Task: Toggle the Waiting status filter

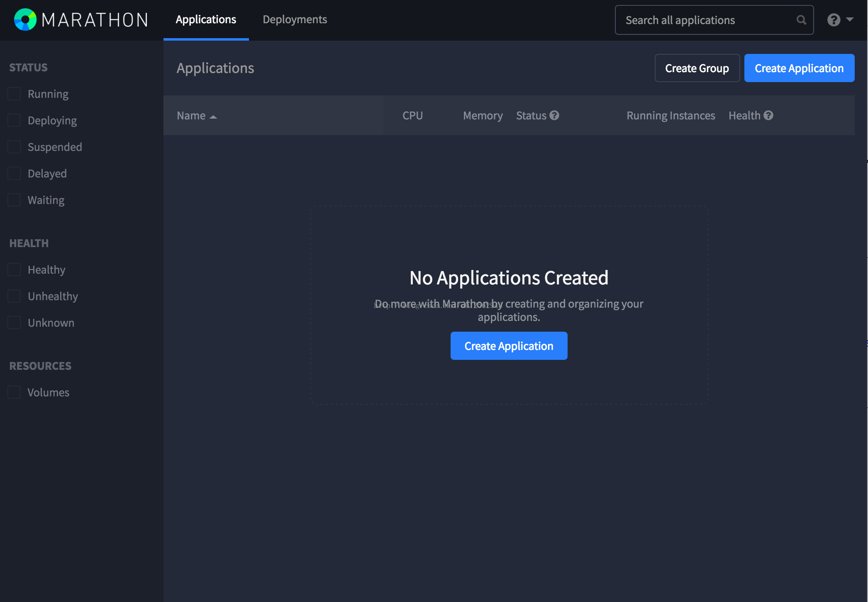Action: click(x=14, y=200)
